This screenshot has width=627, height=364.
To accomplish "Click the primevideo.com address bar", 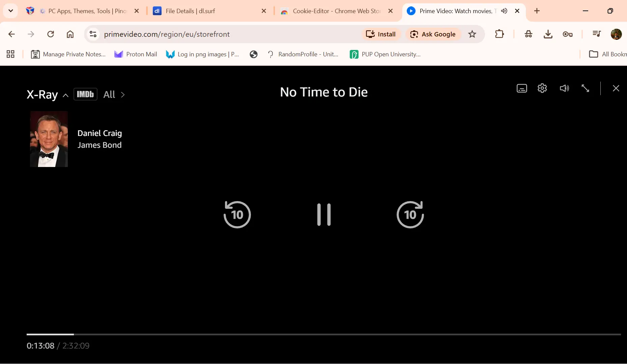I will tap(167, 34).
